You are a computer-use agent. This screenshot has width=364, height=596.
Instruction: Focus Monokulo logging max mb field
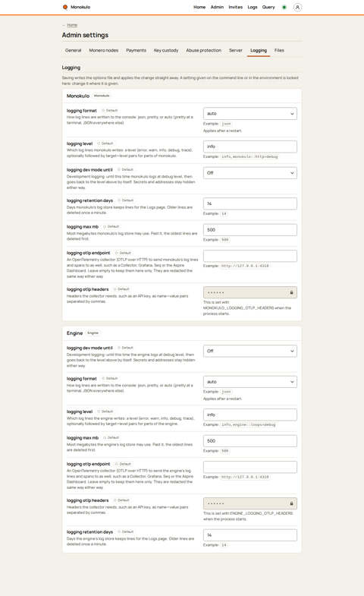coord(250,230)
